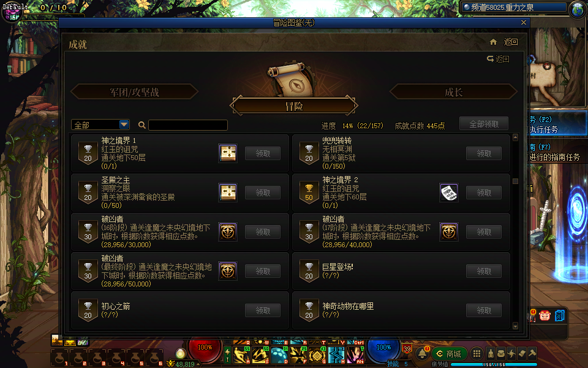Click scrollbar down arrow of achievement list
This screenshot has height=368, width=588.
pyautogui.click(x=515, y=326)
